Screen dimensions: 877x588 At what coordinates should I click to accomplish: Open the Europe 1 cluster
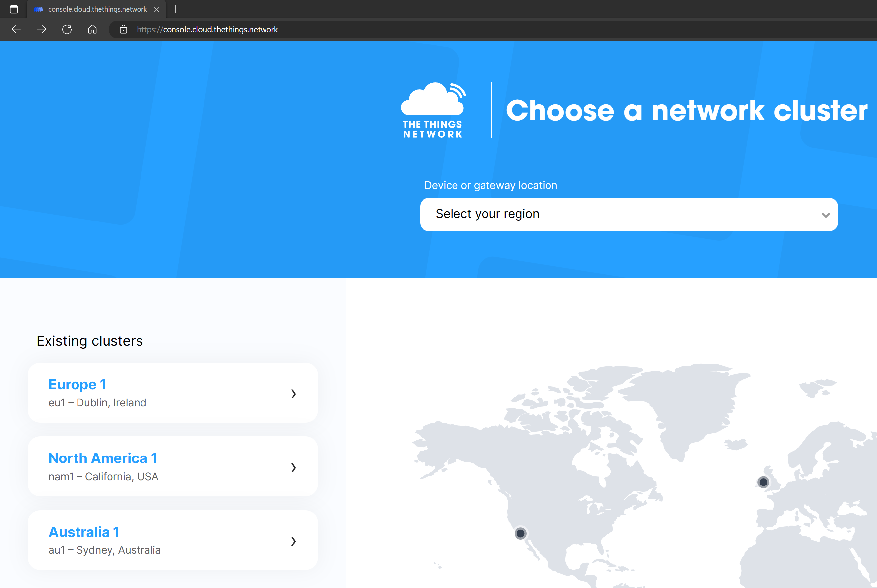(173, 393)
